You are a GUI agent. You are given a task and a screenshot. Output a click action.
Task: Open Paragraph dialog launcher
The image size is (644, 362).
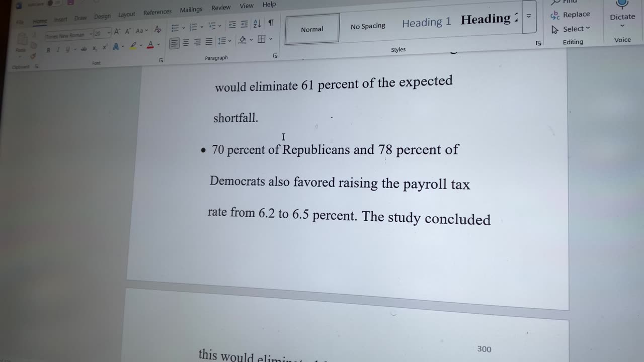point(275,55)
